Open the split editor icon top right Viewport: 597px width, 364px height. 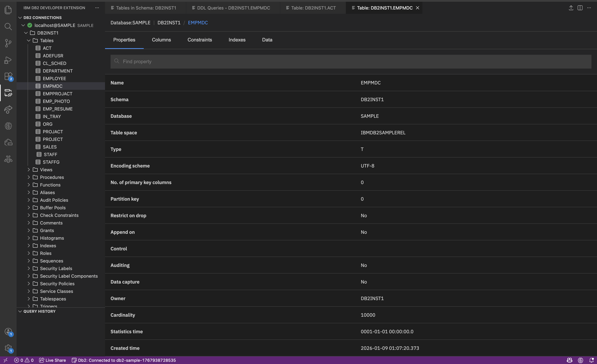pyautogui.click(x=580, y=8)
